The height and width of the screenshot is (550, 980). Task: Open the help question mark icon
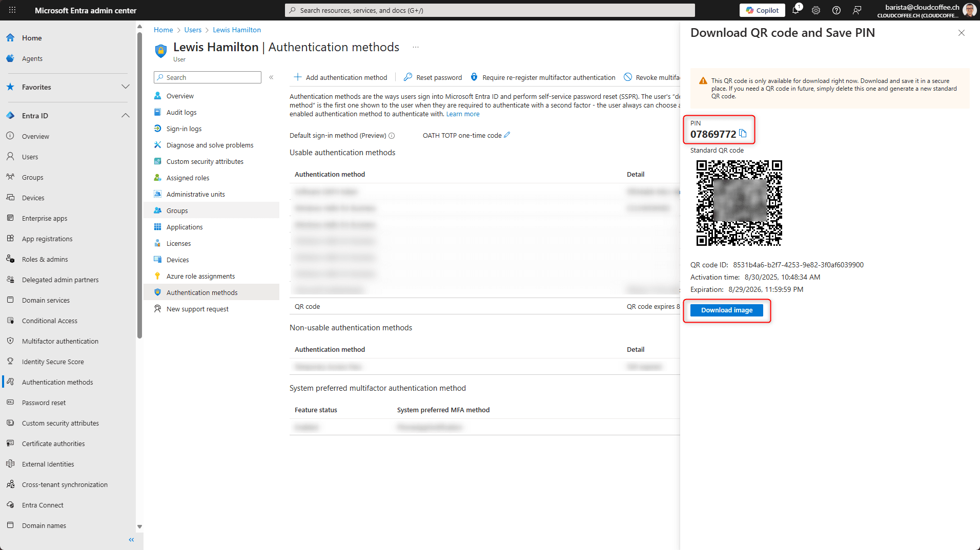pyautogui.click(x=836, y=10)
